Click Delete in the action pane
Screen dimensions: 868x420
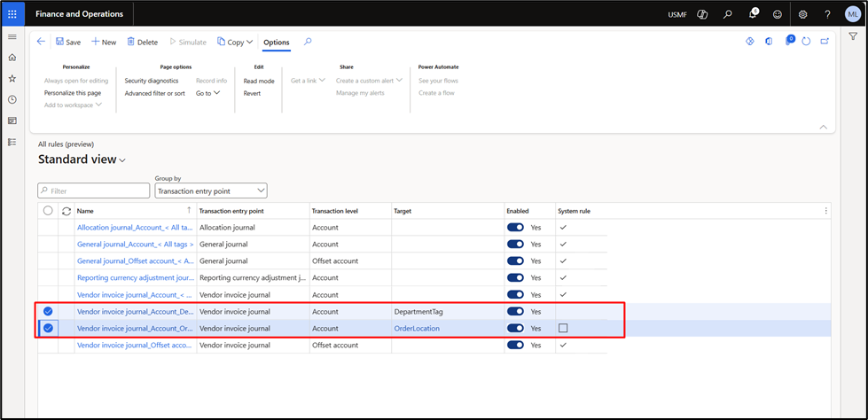[142, 42]
